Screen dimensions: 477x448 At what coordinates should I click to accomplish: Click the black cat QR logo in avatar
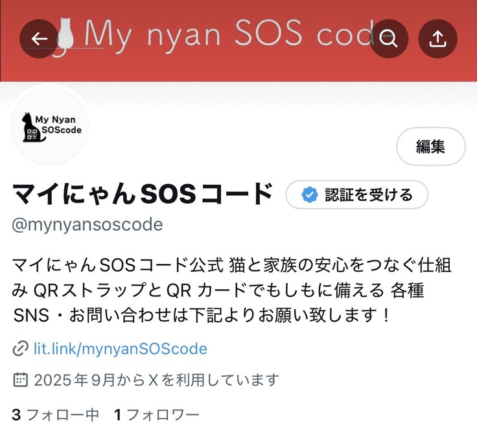coord(32,128)
